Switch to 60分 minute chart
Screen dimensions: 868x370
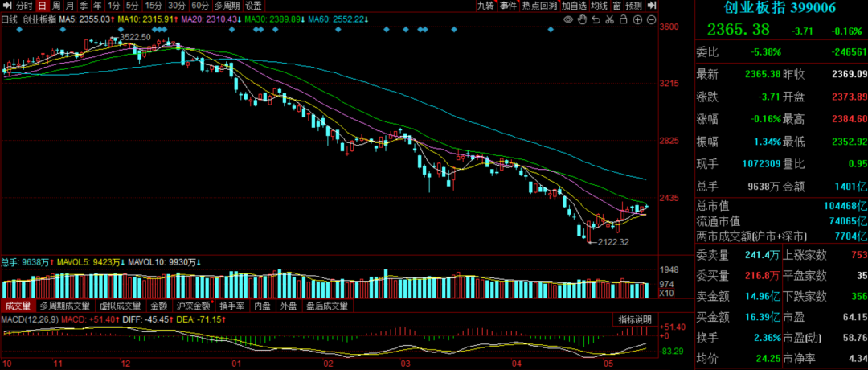coord(200,6)
